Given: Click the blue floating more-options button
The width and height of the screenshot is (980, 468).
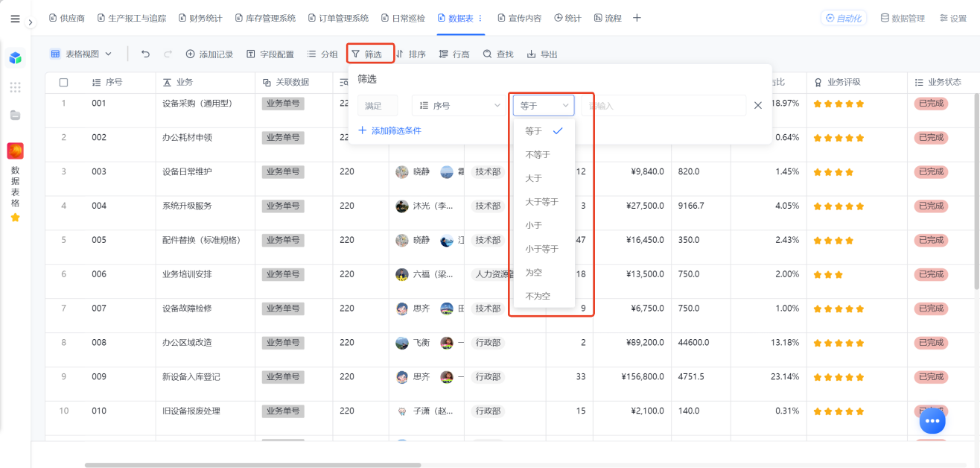Looking at the screenshot, I should pyautogui.click(x=932, y=421).
